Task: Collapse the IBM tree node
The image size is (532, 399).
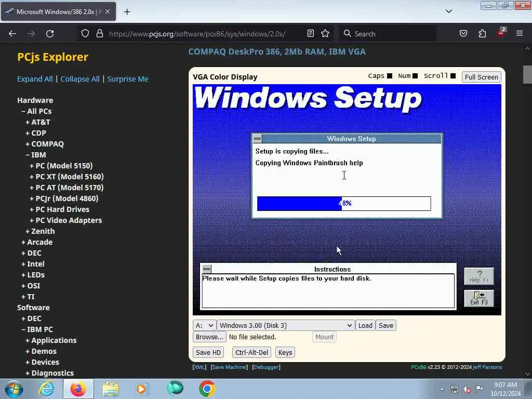Action: pyautogui.click(x=36, y=155)
